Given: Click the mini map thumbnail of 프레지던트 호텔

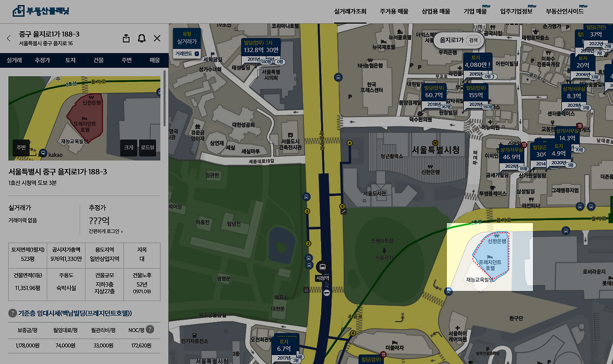Looking at the screenshot, I should point(84,118).
